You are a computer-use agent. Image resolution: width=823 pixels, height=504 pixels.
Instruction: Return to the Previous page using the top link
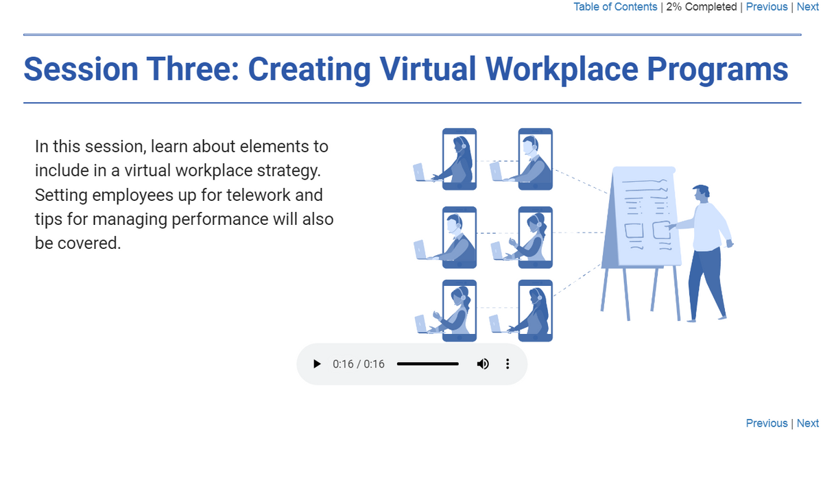click(x=767, y=7)
